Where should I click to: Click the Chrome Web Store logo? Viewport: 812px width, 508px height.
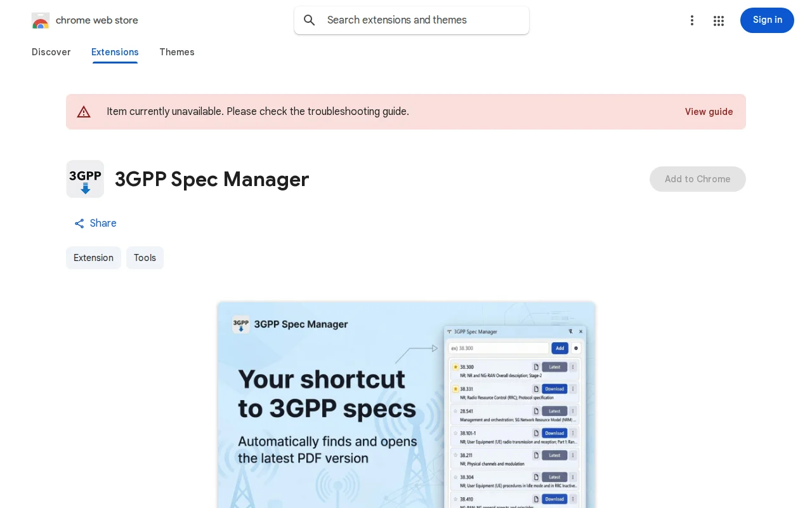pos(41,20)
